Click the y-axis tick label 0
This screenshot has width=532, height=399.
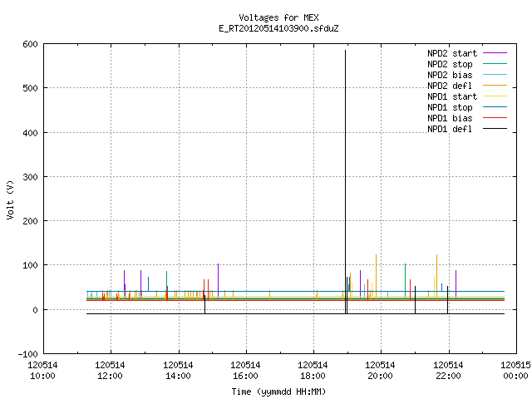click(x=35, y=310)
